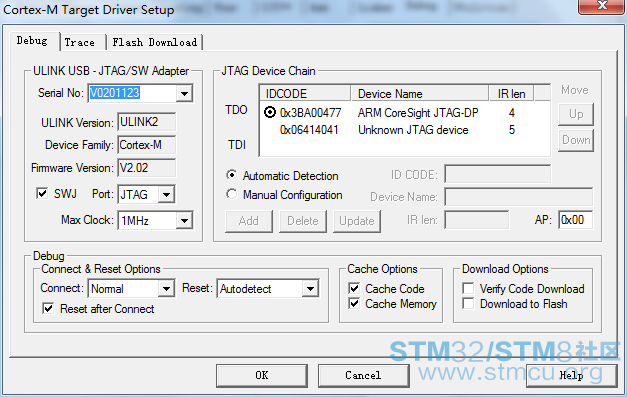Open the Max Clock 1MHz dropdown
The image size is (627, 397).
pyautogui.click(x=184, y=220)
